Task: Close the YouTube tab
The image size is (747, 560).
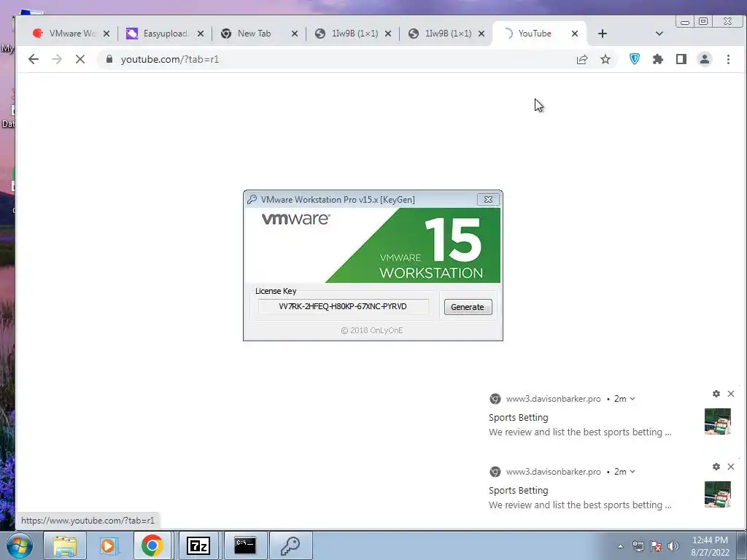Action: coord(575,34)
